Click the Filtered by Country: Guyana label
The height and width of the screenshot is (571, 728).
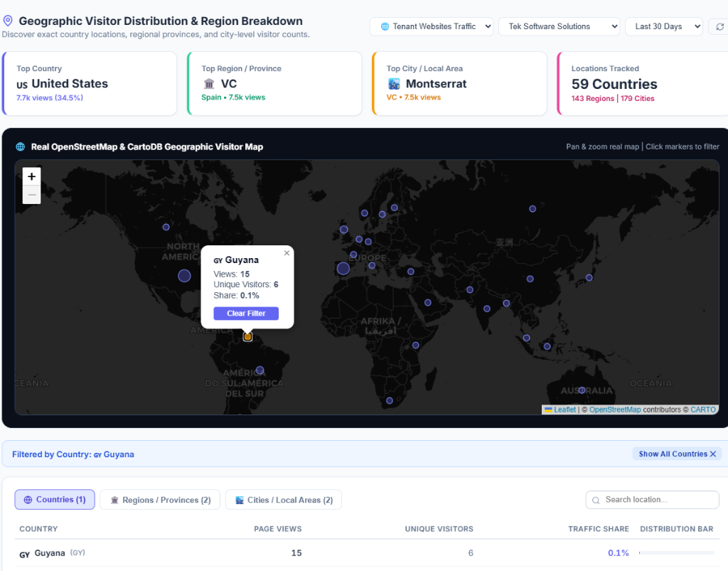point(73,454)
